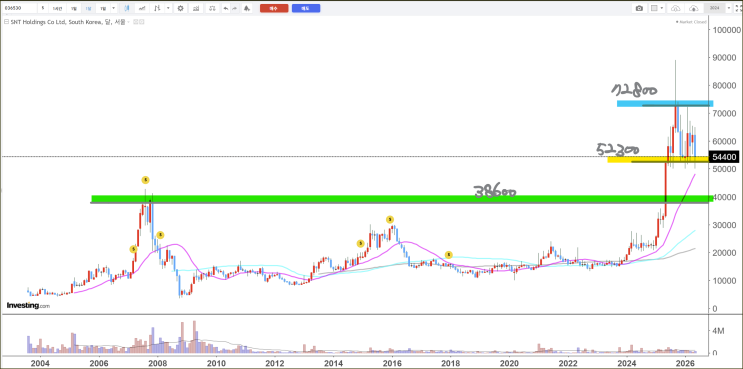The width and height of the screenshot is (743, 369).
Task: Select the 1일 interval button
Action: [73, 8]
